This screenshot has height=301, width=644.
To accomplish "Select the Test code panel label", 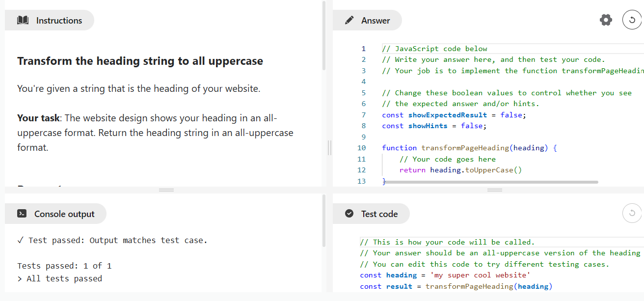I will 379,214.
